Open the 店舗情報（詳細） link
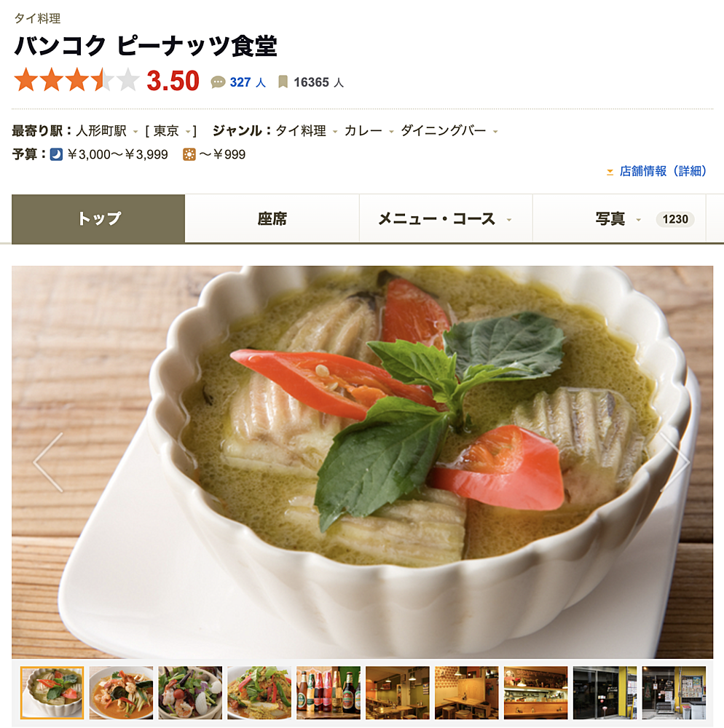Screen dimensions: 724x728 [663, 171]
